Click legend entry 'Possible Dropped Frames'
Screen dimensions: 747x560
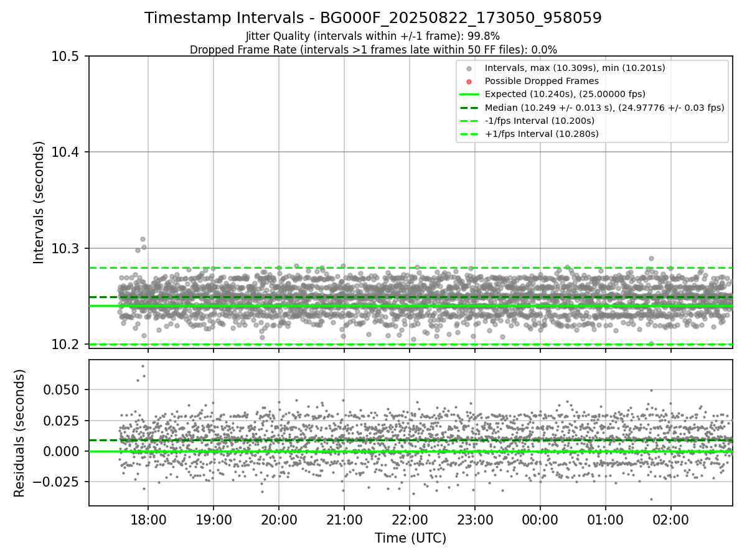tap(542, 81)
